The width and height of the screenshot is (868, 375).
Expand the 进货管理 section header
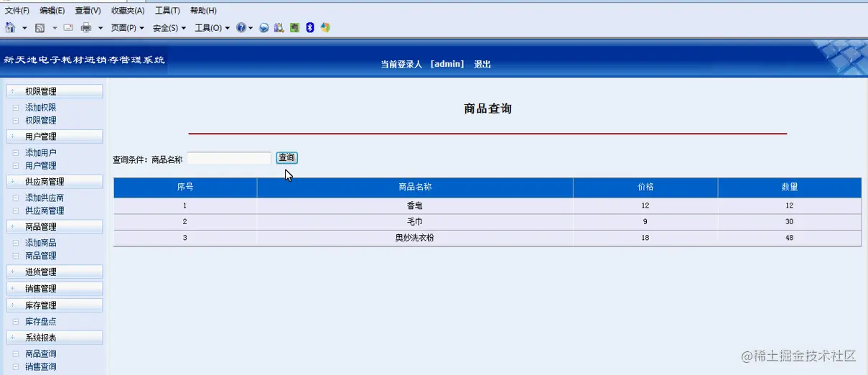pyautogui.click(x=55, y=272)
